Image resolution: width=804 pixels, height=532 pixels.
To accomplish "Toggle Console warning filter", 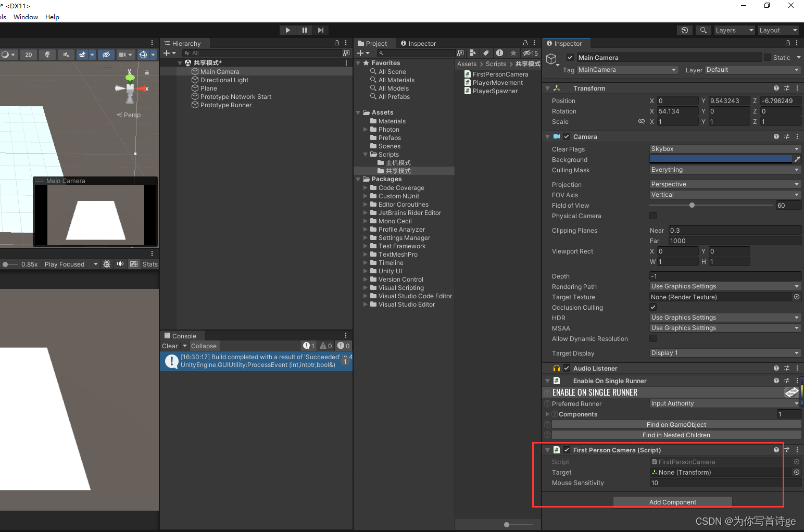I will [x=326, y=346].
